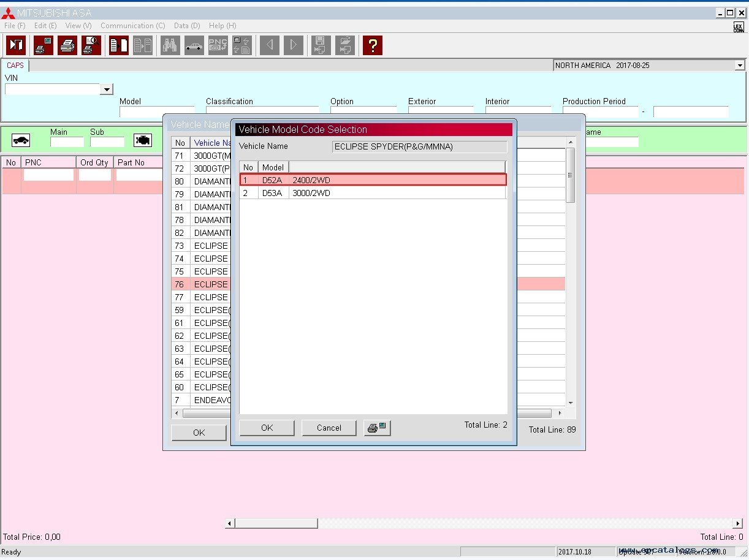
Task: Open the Data (D) menu
Action: pos(187,26)
